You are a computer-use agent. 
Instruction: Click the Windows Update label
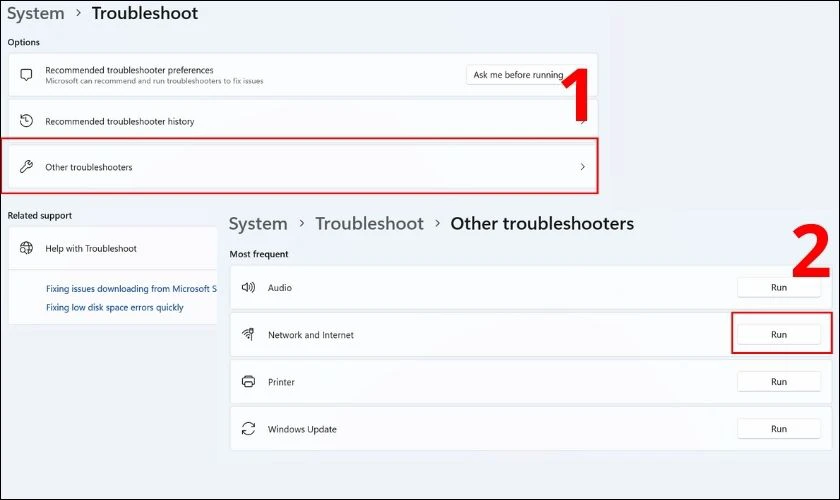pyautogui.click(x=302, y=429)
